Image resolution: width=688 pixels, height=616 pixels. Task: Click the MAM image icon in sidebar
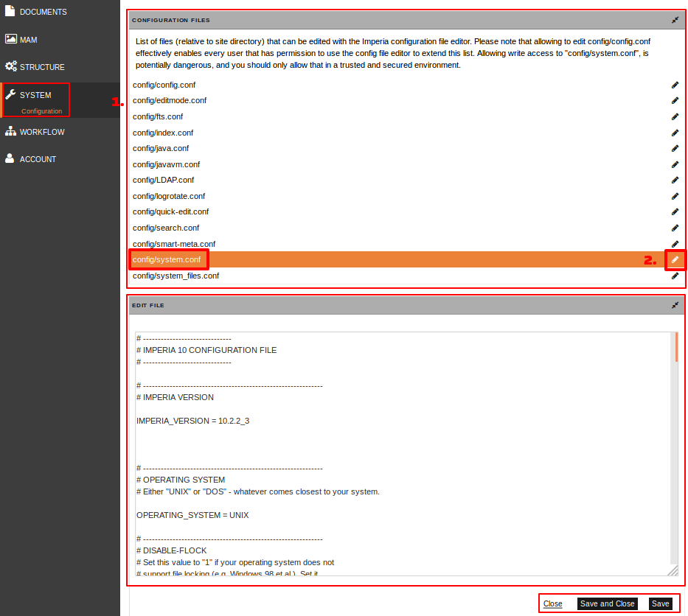[x=10, y=39]
